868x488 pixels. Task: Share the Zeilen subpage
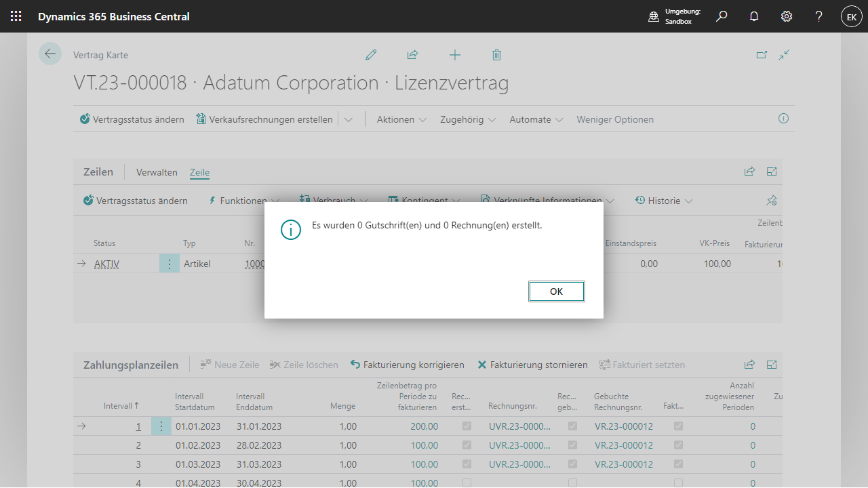[749, 172]
